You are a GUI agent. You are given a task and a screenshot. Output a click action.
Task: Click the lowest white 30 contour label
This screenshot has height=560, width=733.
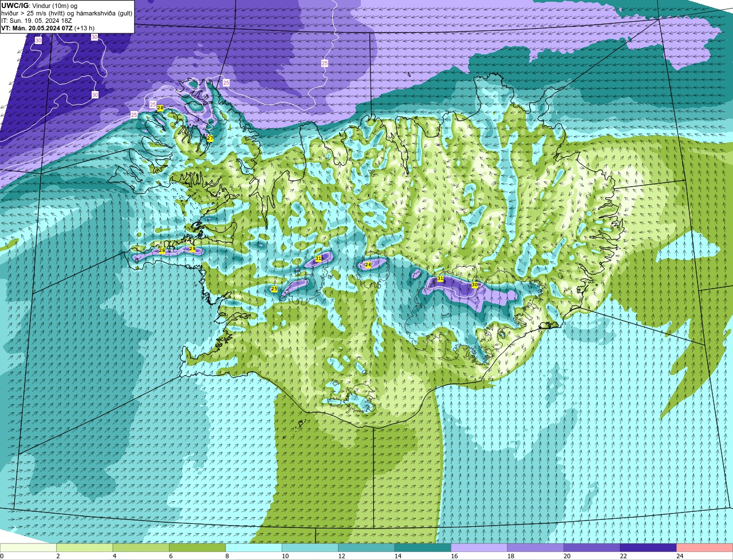94,94
